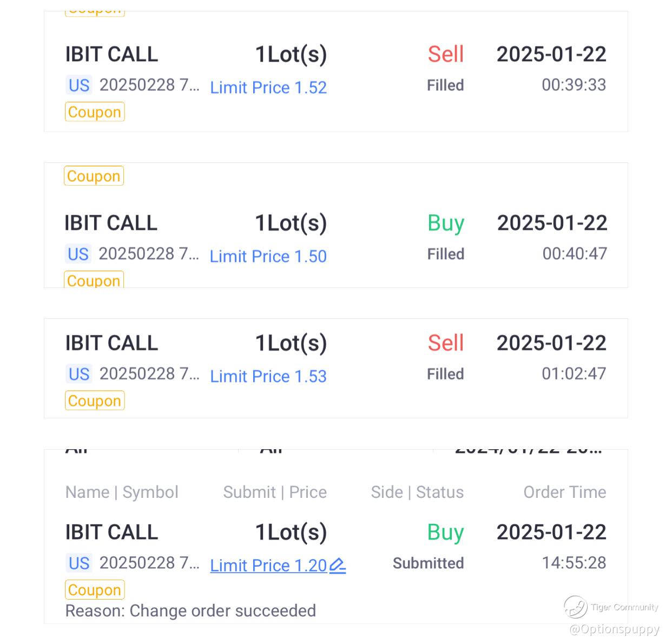Click the Name | Symbol column header
This screenshot has width=672, height=644.
(x=122, y=492)
